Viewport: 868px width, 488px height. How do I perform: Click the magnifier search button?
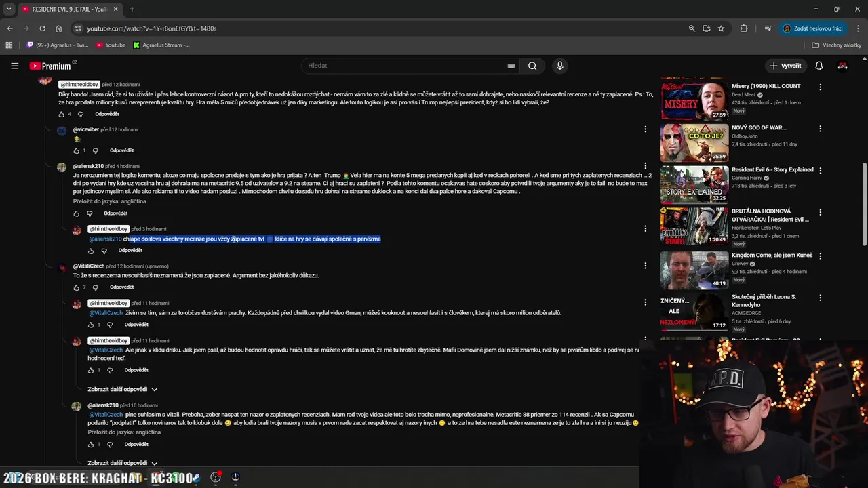click(x=532, y=66)
